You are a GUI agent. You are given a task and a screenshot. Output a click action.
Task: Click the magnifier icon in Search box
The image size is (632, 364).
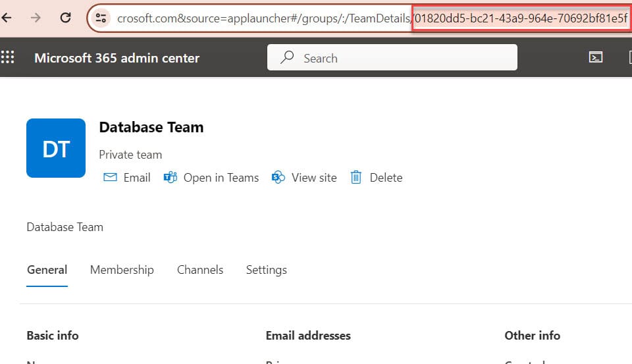tap(287, 58)
